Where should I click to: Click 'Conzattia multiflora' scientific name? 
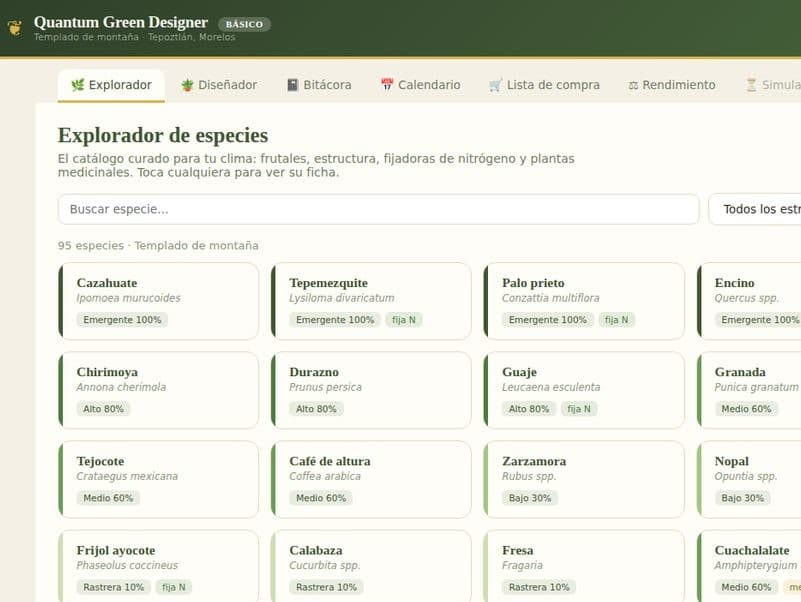(551, 298)
